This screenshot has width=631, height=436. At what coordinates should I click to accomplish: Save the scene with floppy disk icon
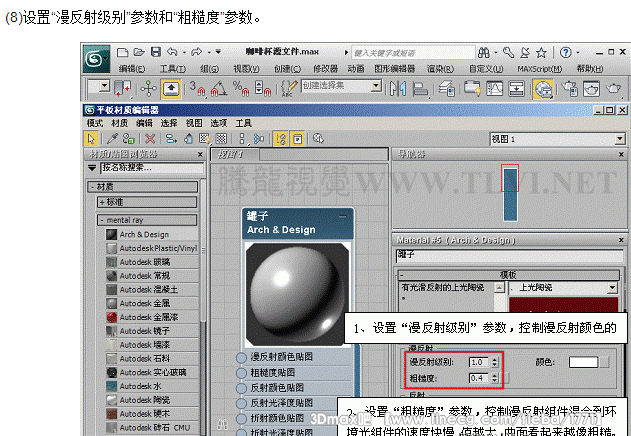[156, 52]
